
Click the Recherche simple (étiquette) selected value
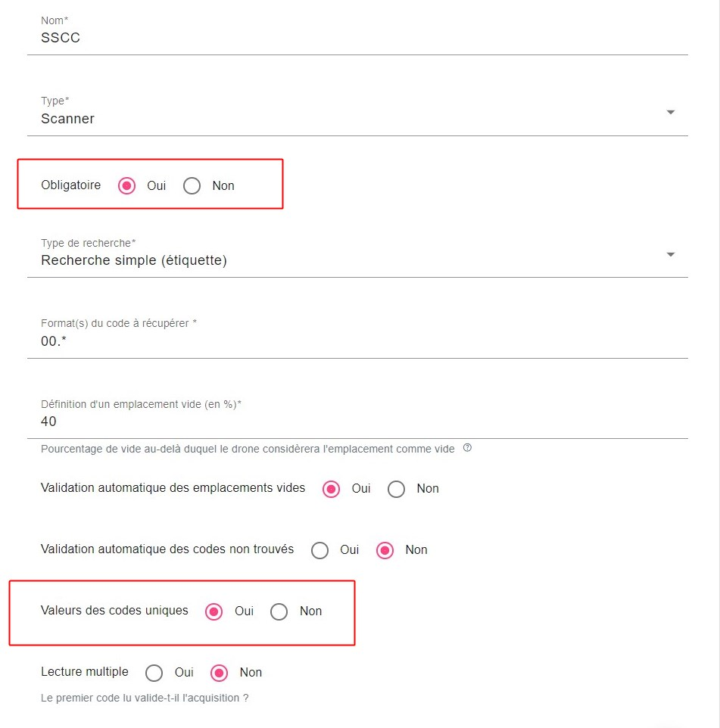click(x=134, y=260)
